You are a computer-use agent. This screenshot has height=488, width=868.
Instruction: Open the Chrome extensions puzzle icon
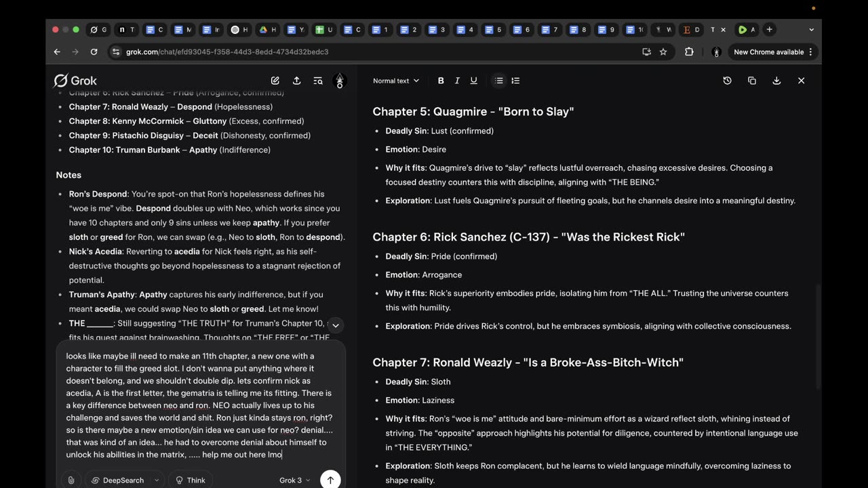(689, 52)
